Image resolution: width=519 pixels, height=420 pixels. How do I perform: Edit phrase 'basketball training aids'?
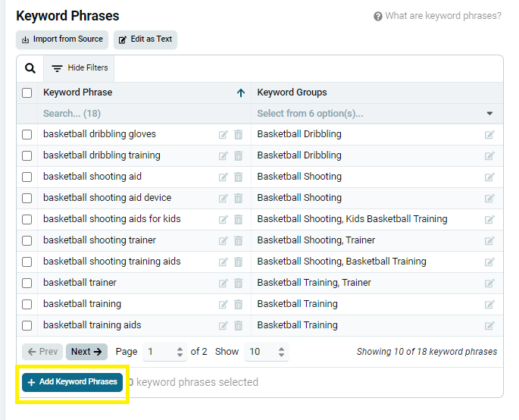pos(224,325)
